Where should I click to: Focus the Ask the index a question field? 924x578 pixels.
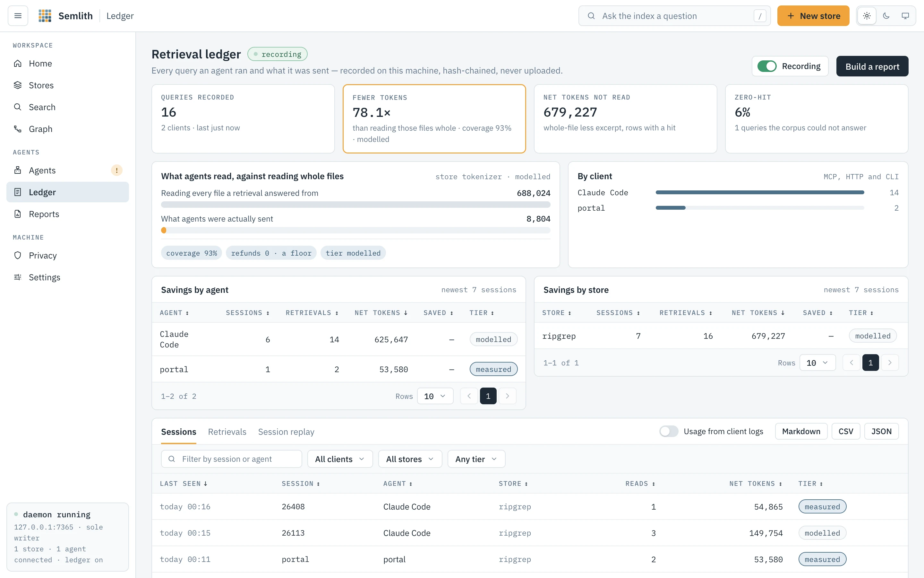pos(674,16)
